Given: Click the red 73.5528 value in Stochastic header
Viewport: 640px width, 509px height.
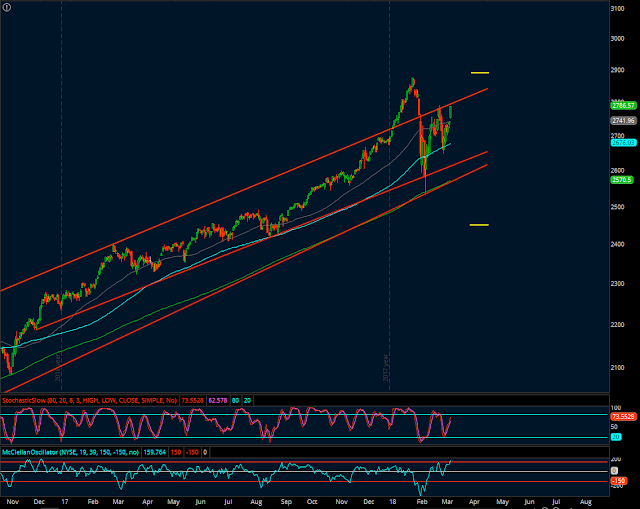Looking at the screenshot, I should [x=193, y=400].
